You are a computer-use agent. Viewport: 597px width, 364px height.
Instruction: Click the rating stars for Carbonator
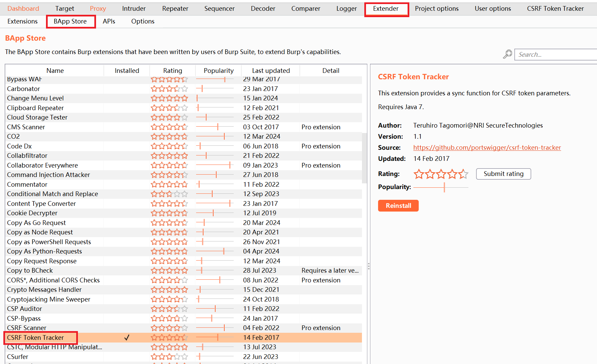169,89
